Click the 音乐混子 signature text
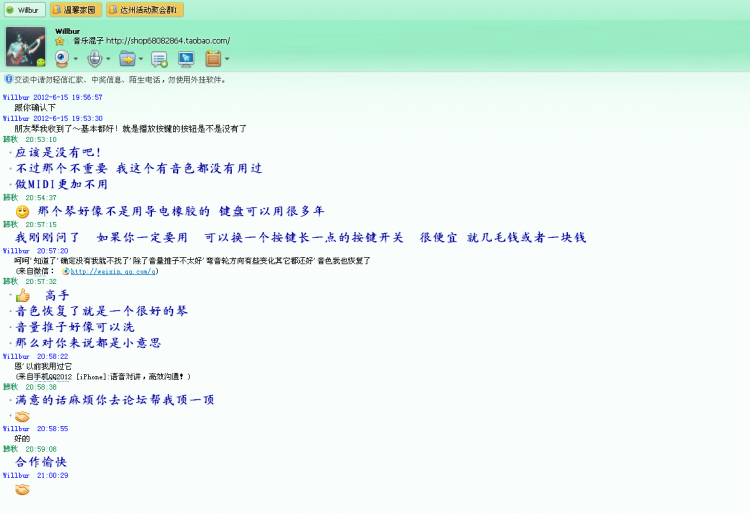 click(88, 41)
